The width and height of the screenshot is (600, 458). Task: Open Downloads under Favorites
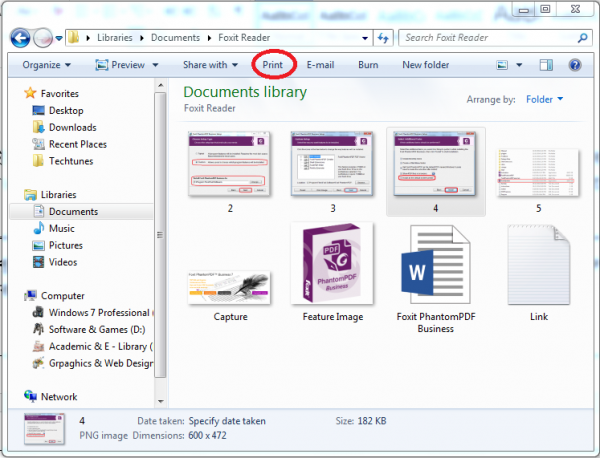click(64, 127)
